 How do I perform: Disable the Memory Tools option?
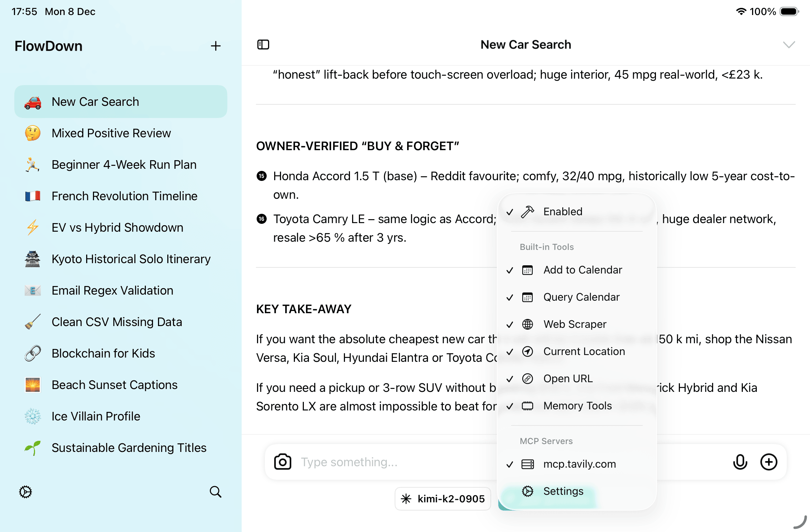(x=577, y=406)
